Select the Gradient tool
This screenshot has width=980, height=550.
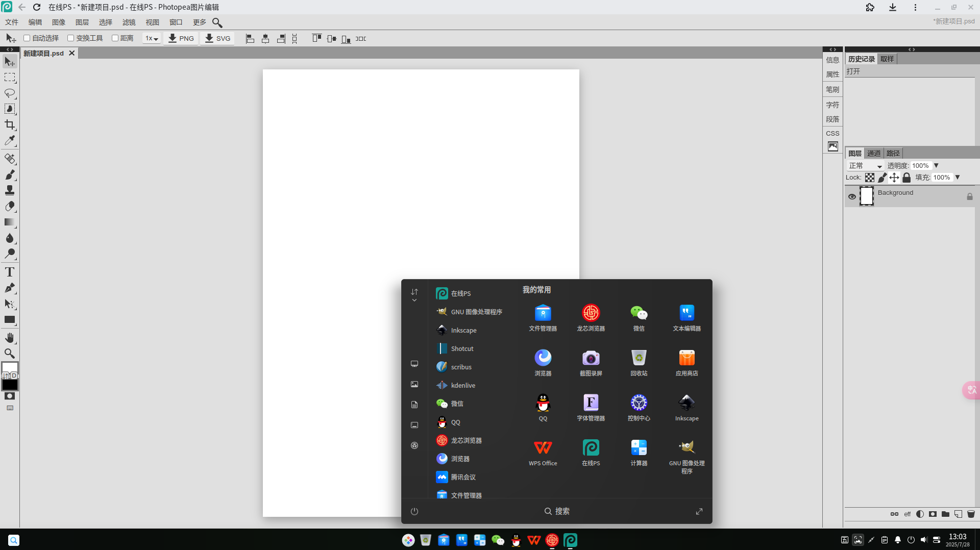[x=10, y=222]
